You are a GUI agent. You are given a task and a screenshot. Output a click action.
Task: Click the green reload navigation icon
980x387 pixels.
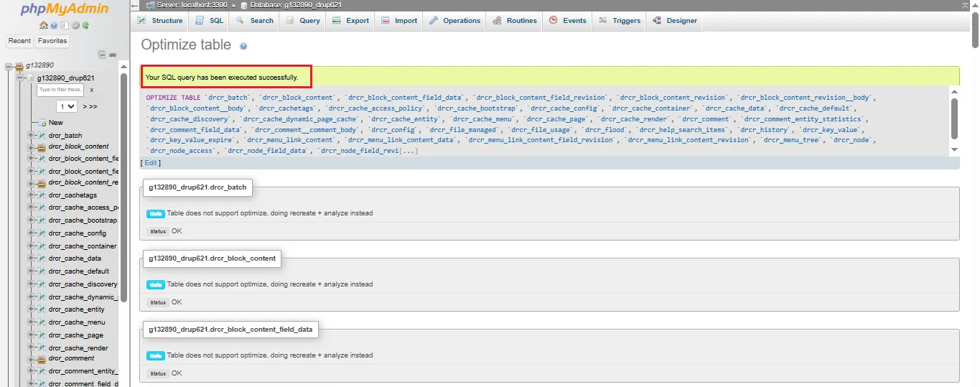(86, 25)
